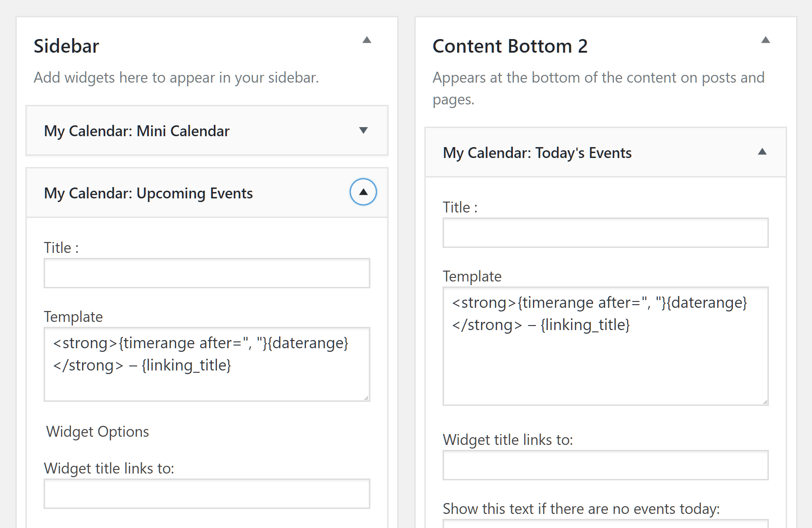Click Upcoming Events 'Widget title links to' field

point(207,493)
